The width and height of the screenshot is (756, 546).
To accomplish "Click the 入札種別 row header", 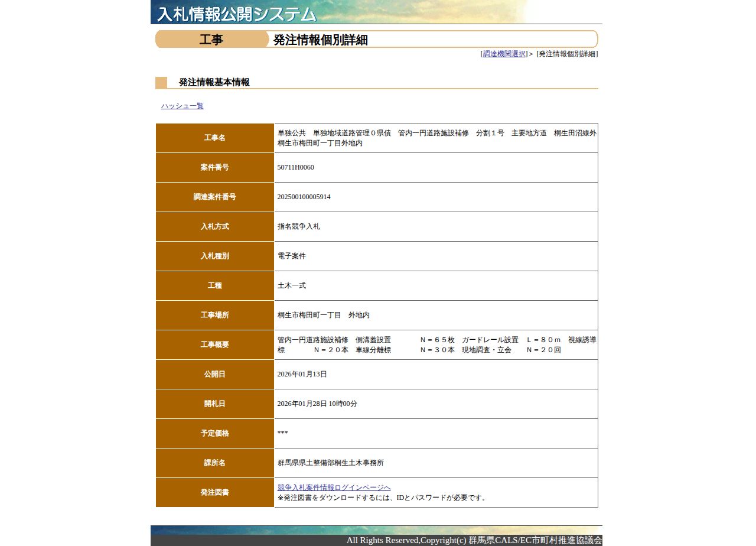I will [x=215, y=256].
